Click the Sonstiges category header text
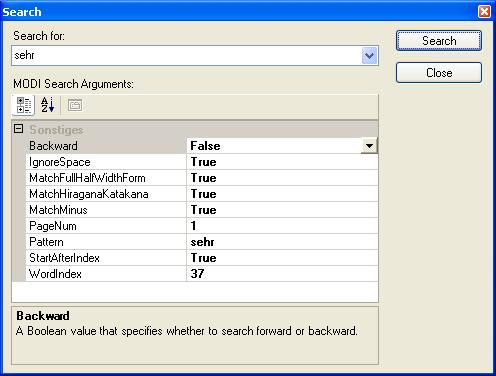Viewport: 496px width, 376px height. point(56,130)
